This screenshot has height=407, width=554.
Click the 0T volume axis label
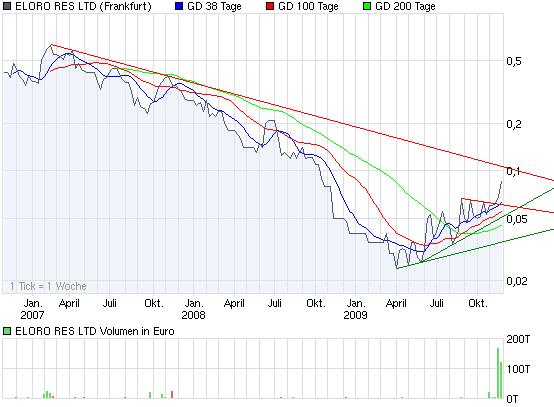tap(512, 400)
